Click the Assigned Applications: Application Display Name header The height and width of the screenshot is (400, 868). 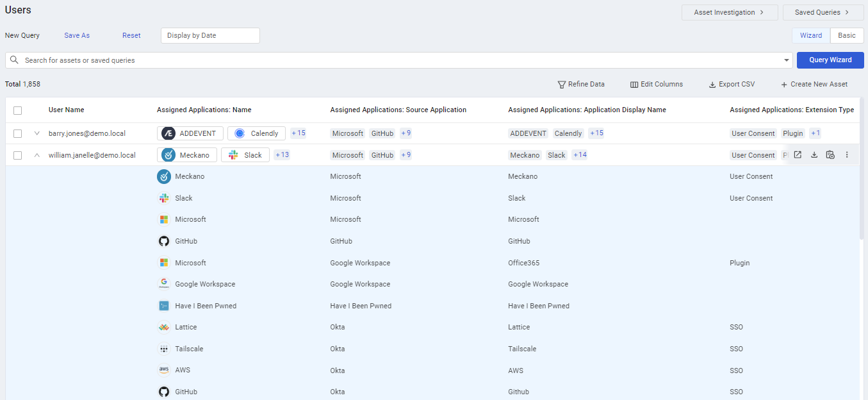(587, 110)
